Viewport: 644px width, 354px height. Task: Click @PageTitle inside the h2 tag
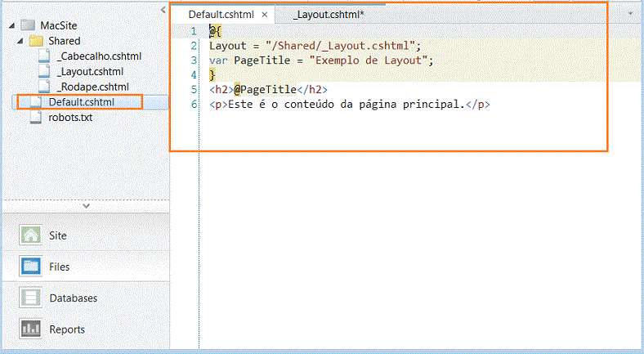point(265,89)
